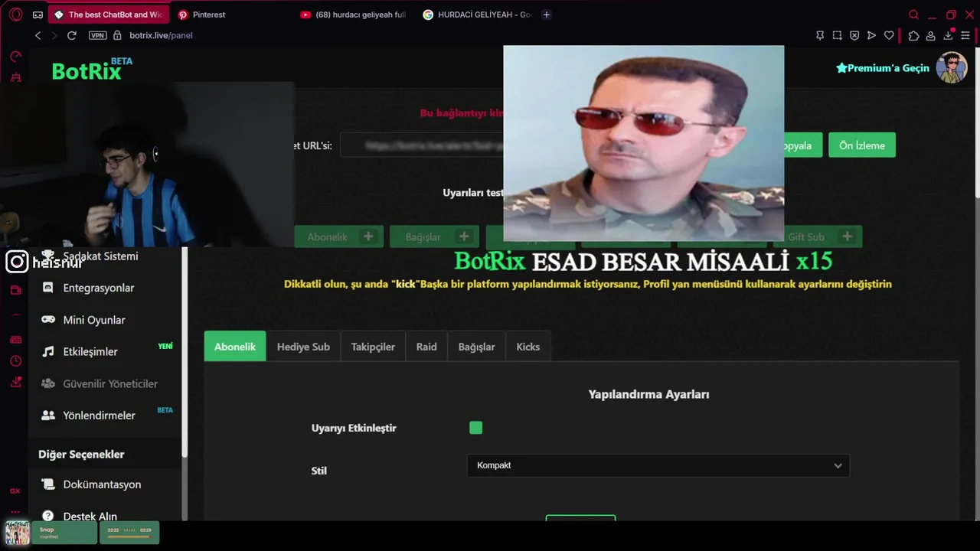Switch to the hurdacı geliyeah YouTube tab
The height and width of the screenshot is (551, 980).
354,15
